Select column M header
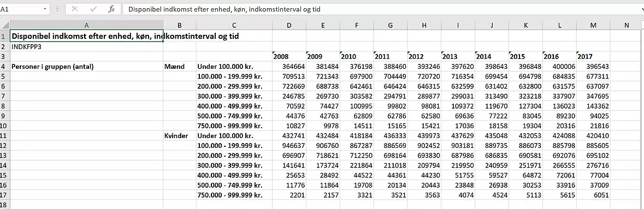644x209 pixels. (x=593, y=26)
